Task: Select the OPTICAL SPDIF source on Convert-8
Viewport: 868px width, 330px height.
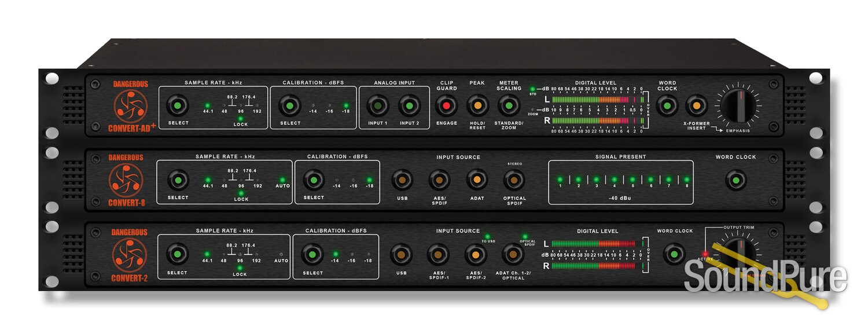Action: 514,180
